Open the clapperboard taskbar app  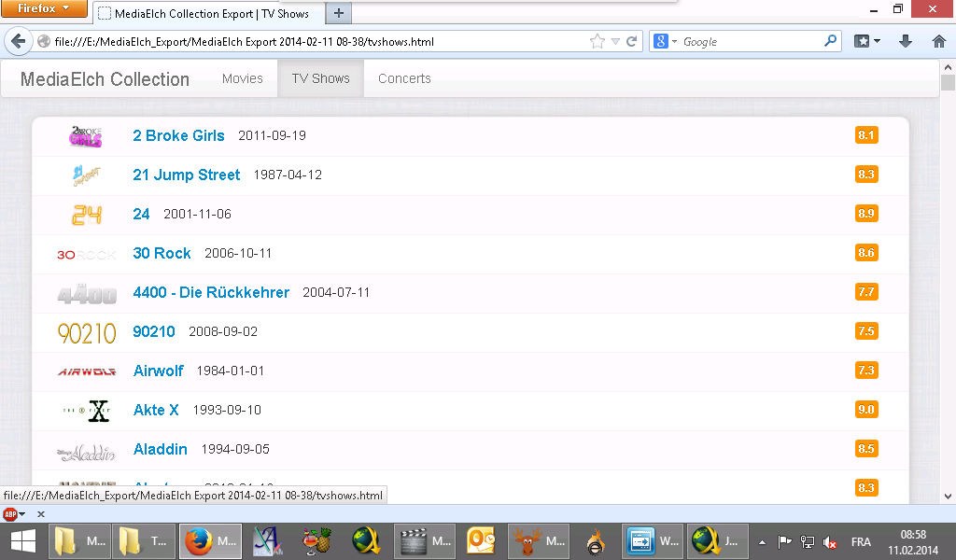point(426,541)
